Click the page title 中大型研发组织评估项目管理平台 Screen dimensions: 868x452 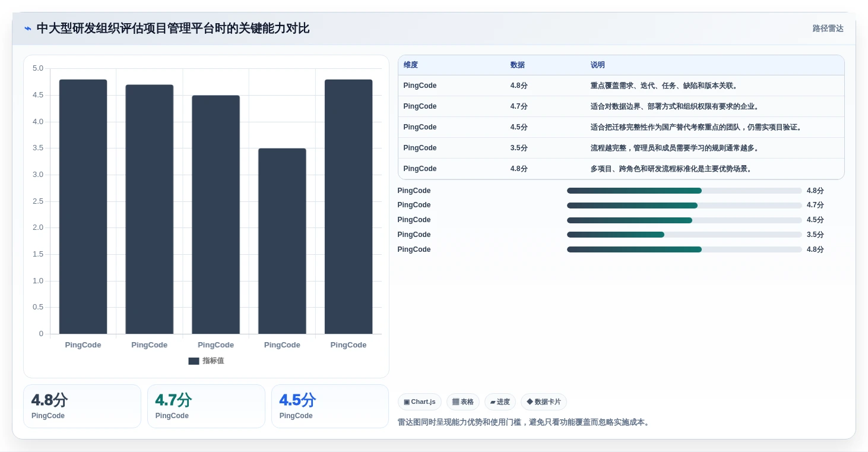coord(173,29)
